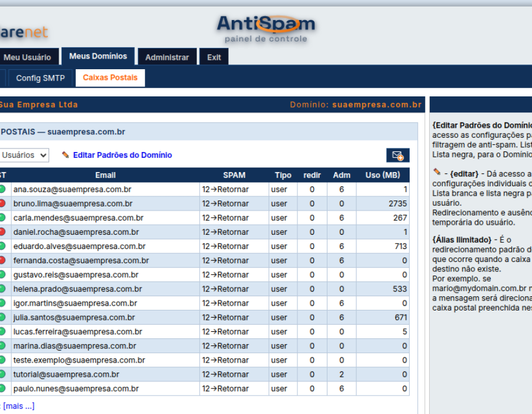Screen dimensions: 532x414
Task: Click the SPAM column header
Action: tap(234, 175)
